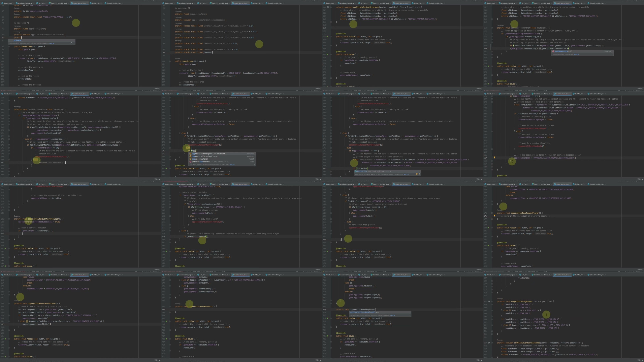Click Next Tip in the popup listing opponentAiPursuingPlayer
Viewport: 644px width, 362px height.
click(232, 165)
